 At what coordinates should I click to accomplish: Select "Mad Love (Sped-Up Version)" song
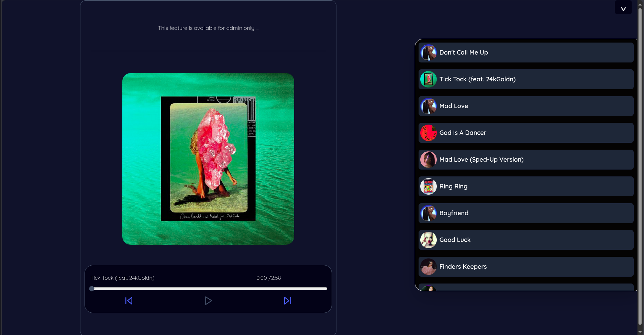click(x=526, y=160)
